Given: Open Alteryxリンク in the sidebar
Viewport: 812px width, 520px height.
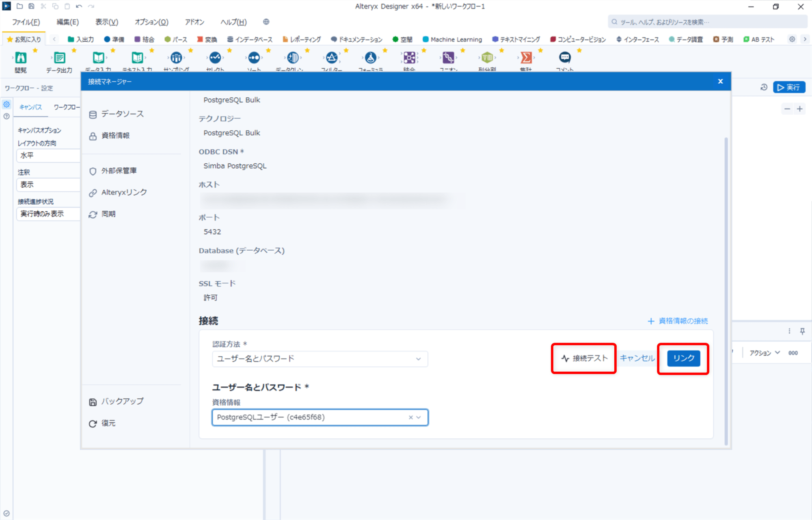Looking at the screenshot, I should [x=118, y=193].
